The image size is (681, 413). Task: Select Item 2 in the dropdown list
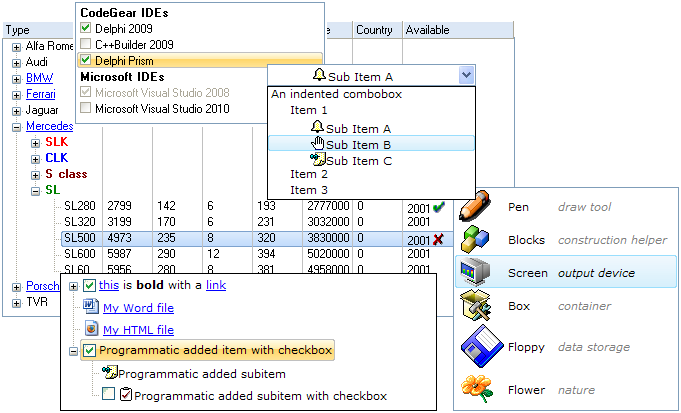[x=309, y=174]
